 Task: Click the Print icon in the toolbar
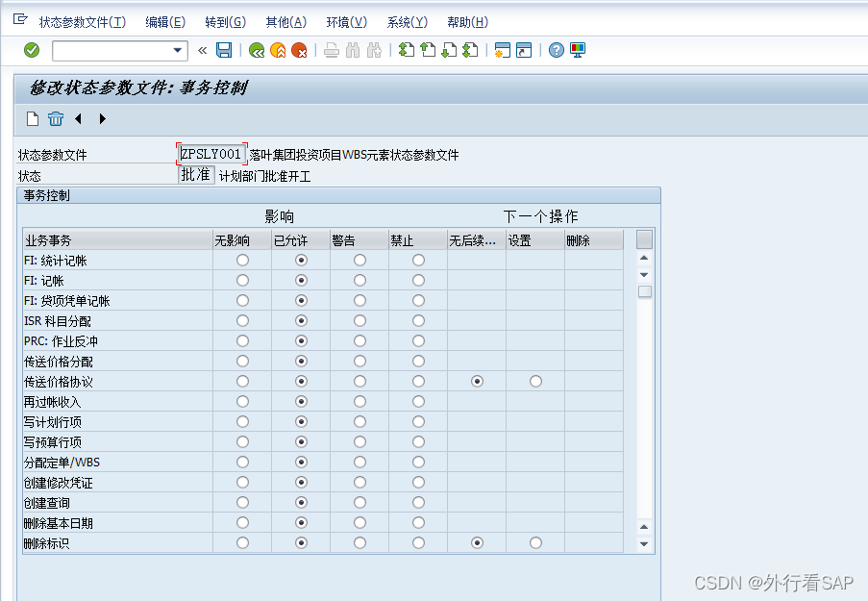coord(332,50)
